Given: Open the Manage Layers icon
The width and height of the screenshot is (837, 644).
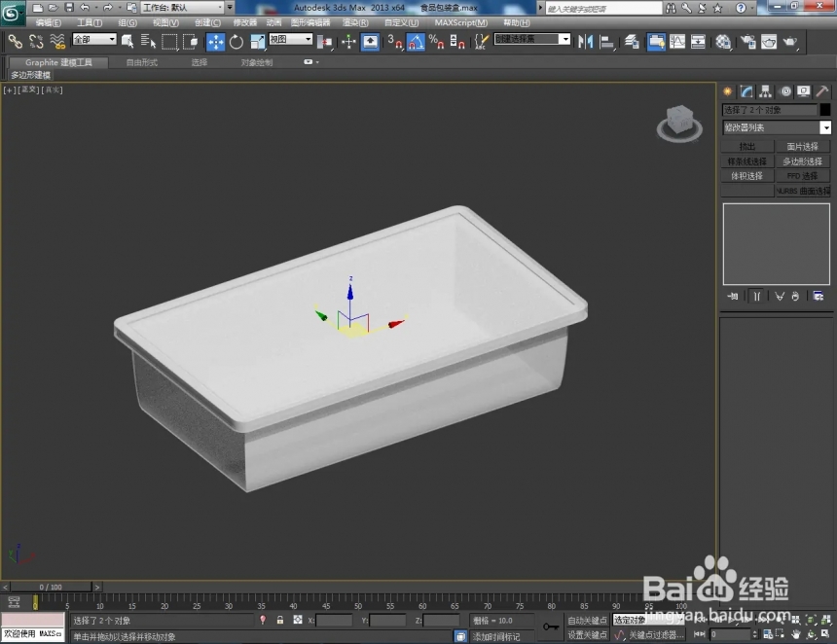Looking at the screenshot, I should [632, 42].
